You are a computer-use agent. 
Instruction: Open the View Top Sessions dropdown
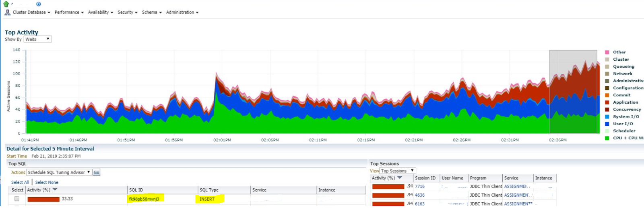pos(398,171)
